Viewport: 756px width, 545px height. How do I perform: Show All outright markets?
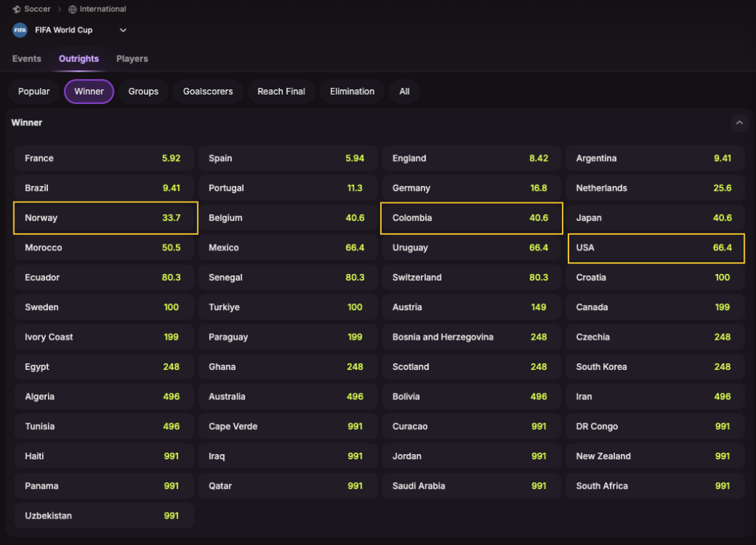405,92
